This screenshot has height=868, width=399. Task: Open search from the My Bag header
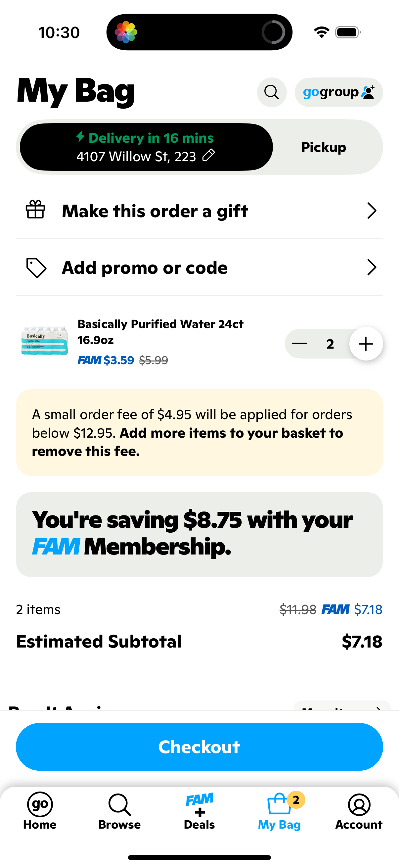pyautogui.click(x=271, y=92)
